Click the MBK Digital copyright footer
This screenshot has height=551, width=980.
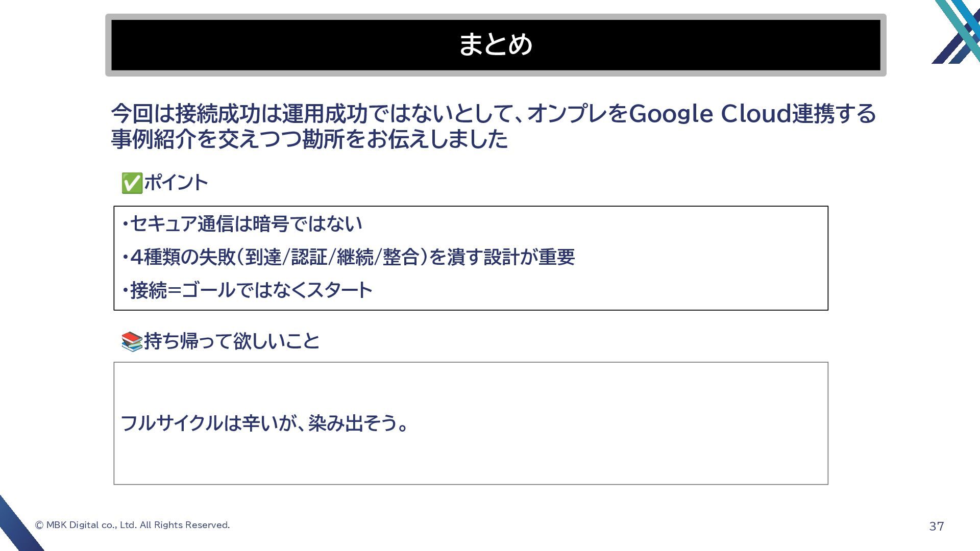click(132, 525)
